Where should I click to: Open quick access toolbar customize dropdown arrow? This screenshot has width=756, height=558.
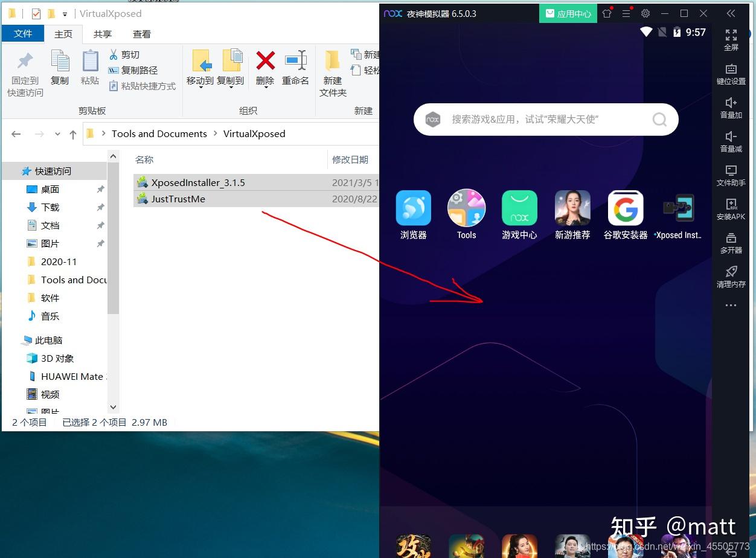65,14
